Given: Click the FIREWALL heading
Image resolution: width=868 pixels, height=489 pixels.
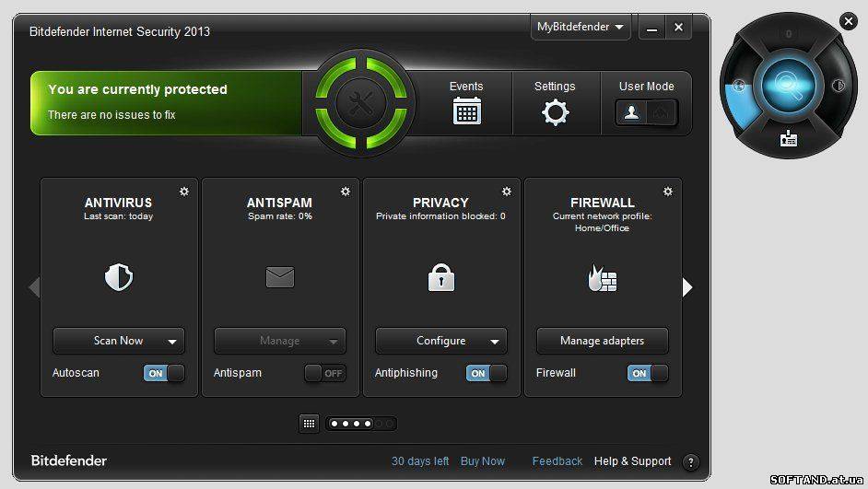Looking at the screenshot, I should (603, 203).
